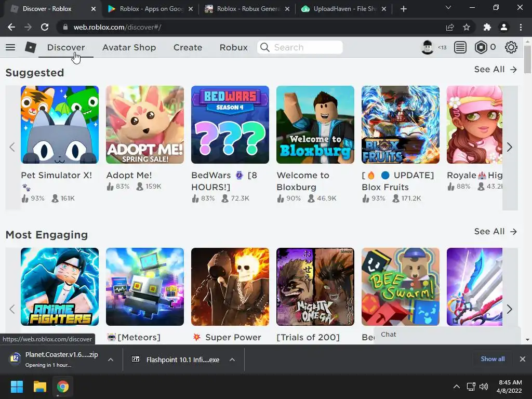Open Blox Fruits thumbnail
Viewport: 532px width, 399px height.
[x=401, y=125]
